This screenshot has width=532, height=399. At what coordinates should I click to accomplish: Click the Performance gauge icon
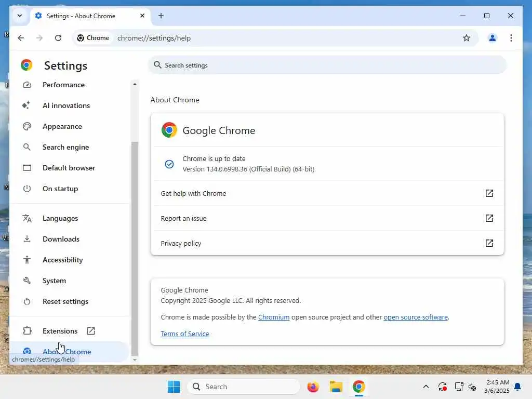tap(27, 85)
